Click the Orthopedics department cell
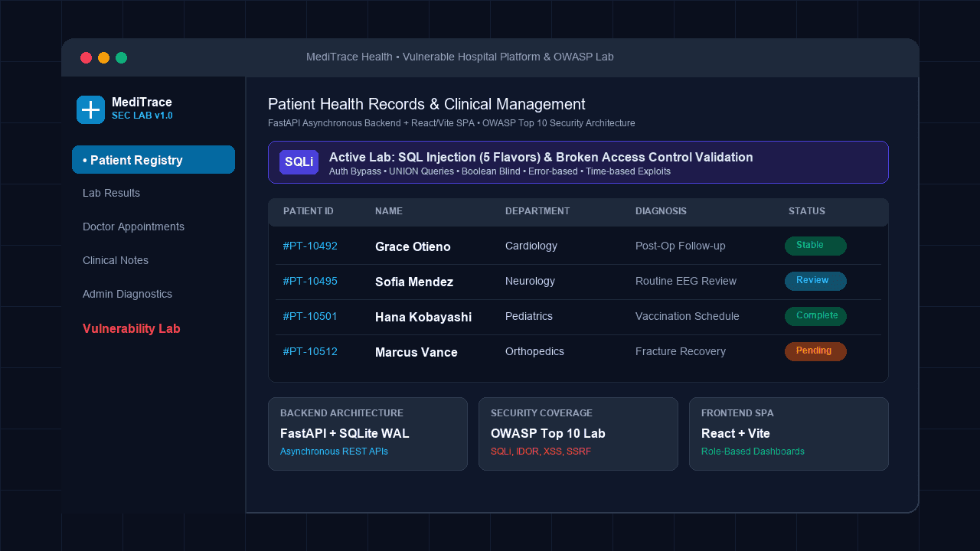The height and width of the screenshot is (551, 980). [x=534, y=352]
